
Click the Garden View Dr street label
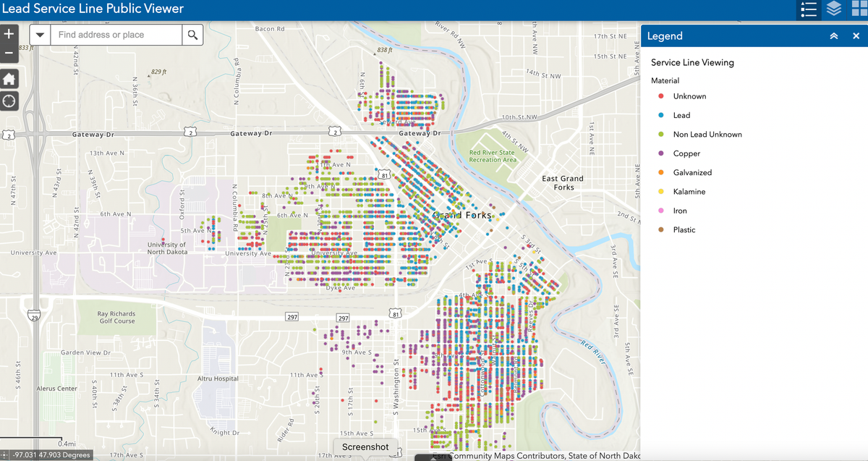click(85, 353)
